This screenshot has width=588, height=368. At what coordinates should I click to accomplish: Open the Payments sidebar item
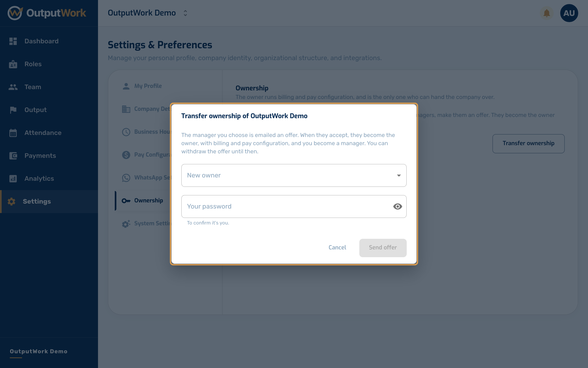(49, 156)
